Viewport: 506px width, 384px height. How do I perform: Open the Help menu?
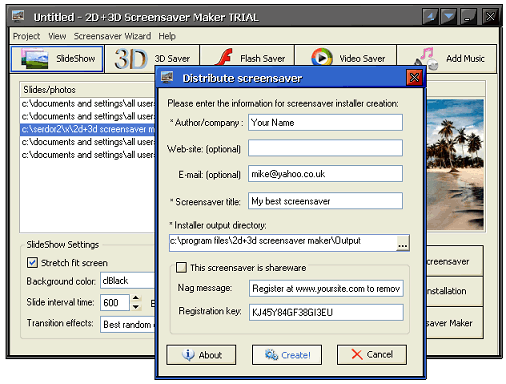167,36
